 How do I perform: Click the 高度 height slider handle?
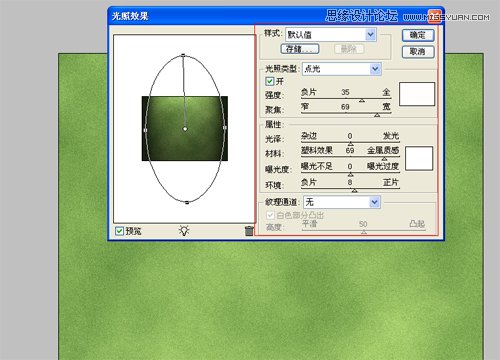click(x=364, y=232)
